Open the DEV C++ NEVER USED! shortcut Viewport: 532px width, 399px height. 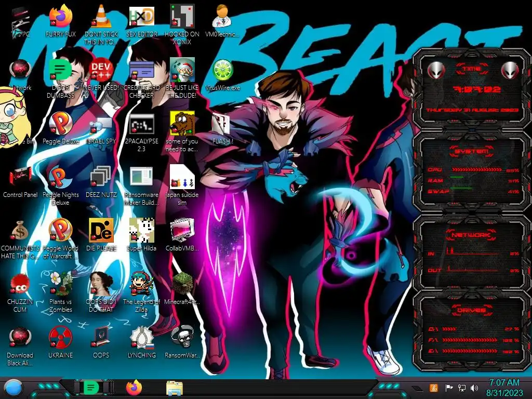point(101,70)
